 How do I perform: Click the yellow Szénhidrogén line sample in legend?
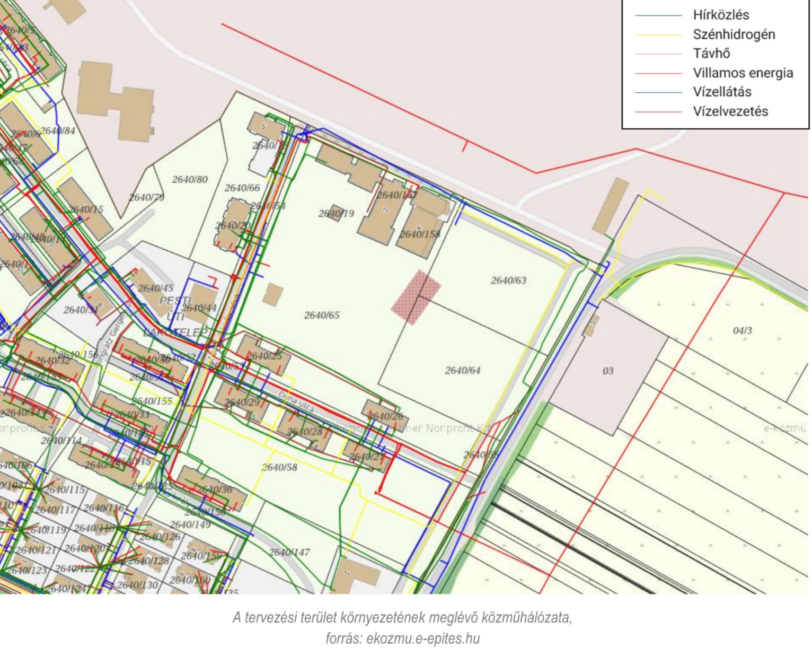tap(658, 35)
